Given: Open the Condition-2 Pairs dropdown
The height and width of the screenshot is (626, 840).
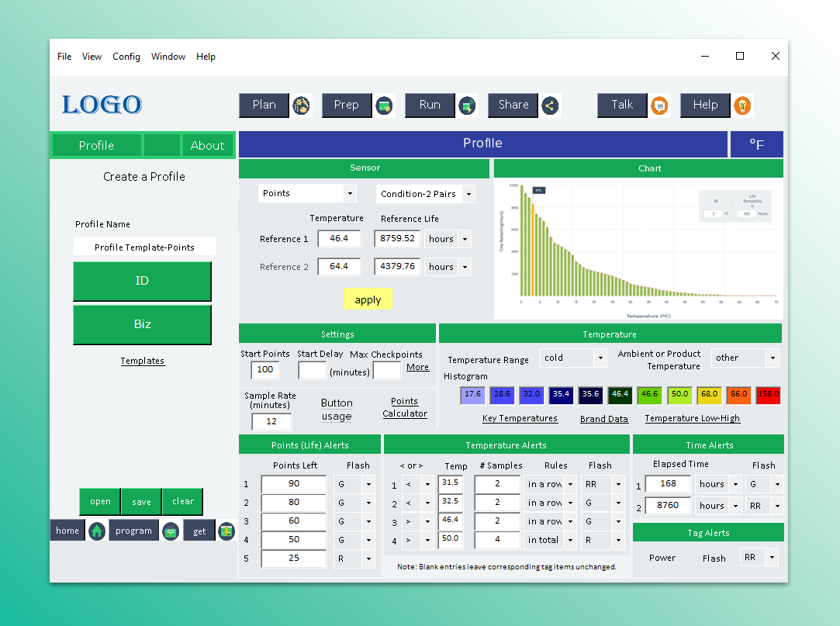Looking at the screenshot, I should (425, 194).
